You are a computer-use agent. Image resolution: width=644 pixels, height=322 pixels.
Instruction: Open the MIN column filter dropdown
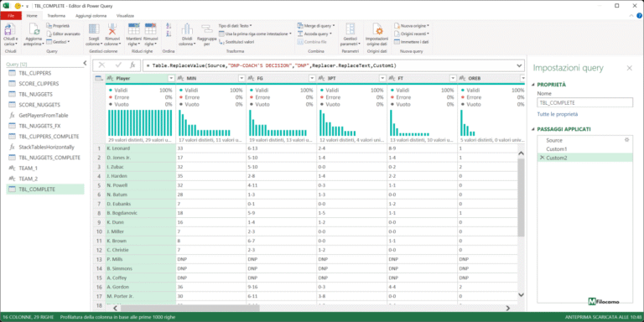click(x=241, y=78)
